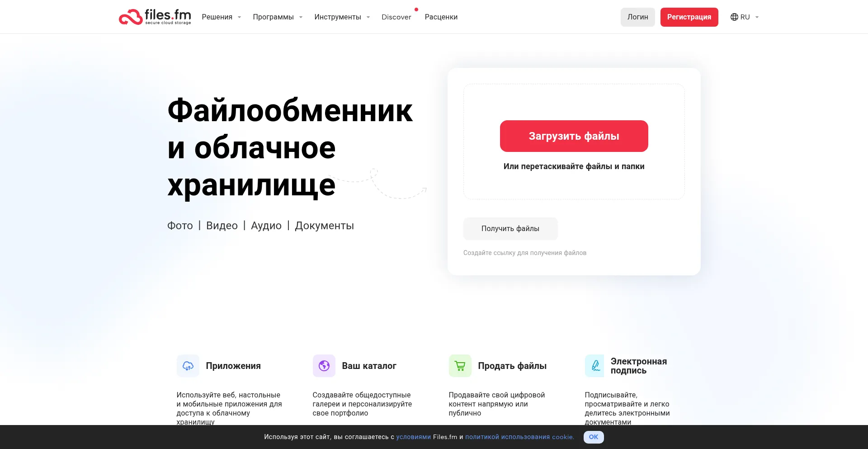Click the Получить файлы button

click(510, 229)
